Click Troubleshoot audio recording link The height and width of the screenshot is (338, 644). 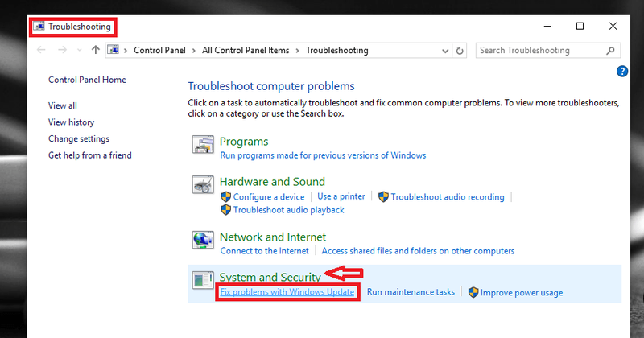pos(448,197)
